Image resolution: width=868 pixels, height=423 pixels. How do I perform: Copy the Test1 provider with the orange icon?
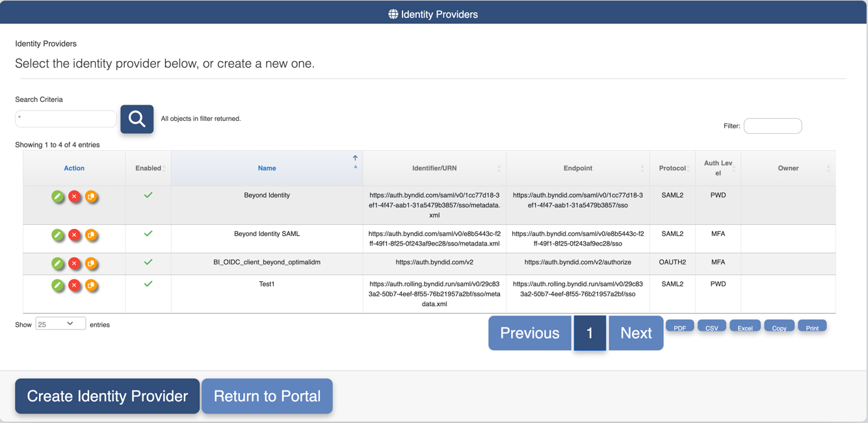92,285
